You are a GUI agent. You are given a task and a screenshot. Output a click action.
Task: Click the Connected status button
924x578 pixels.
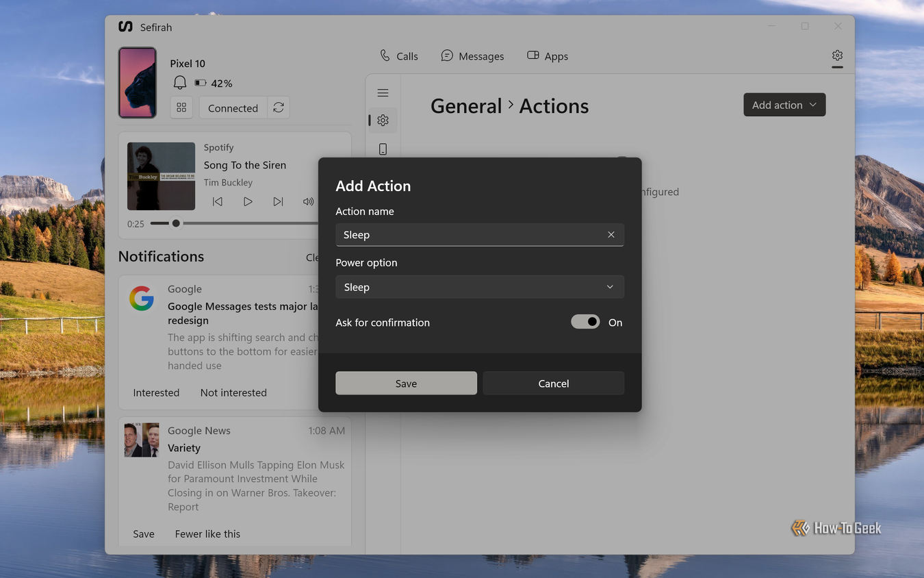233,108
